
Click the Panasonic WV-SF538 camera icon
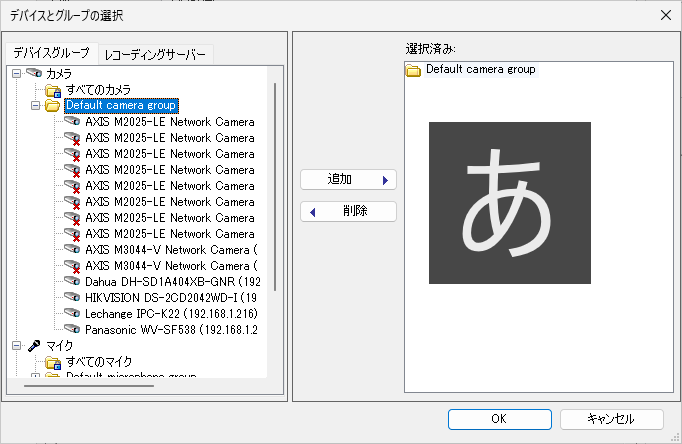click(x=72, y=329)
